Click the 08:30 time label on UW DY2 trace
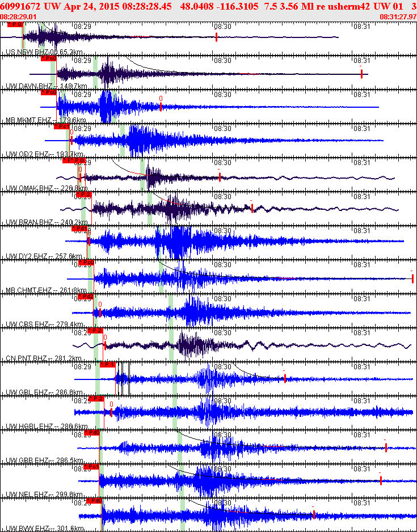Image resolution: width=417 pixels, height=532 pixels. (x=222, y=230)
